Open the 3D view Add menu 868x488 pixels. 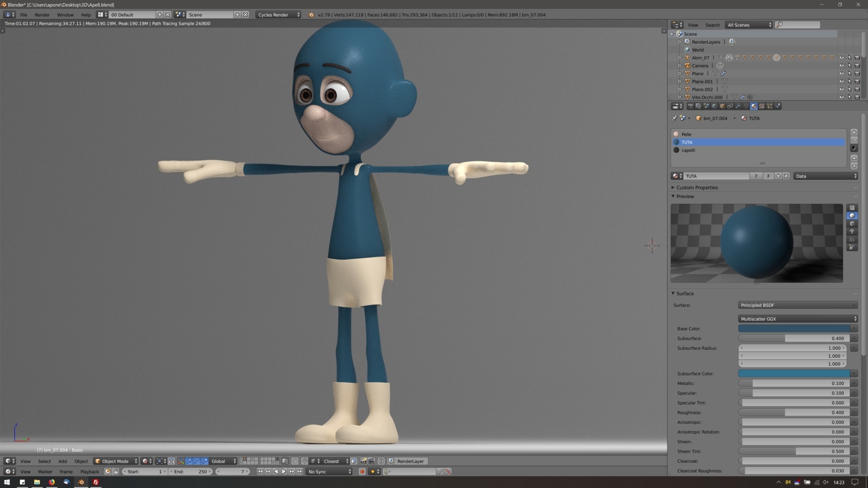[x=62, y=461]
